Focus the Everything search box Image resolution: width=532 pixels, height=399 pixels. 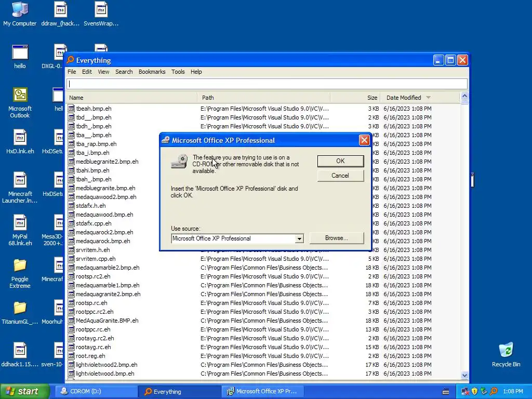[267, 84]
